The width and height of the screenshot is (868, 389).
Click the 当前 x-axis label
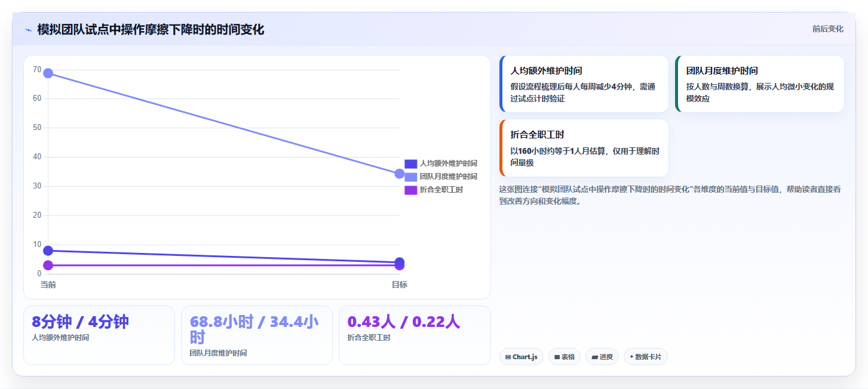[48, 285]
